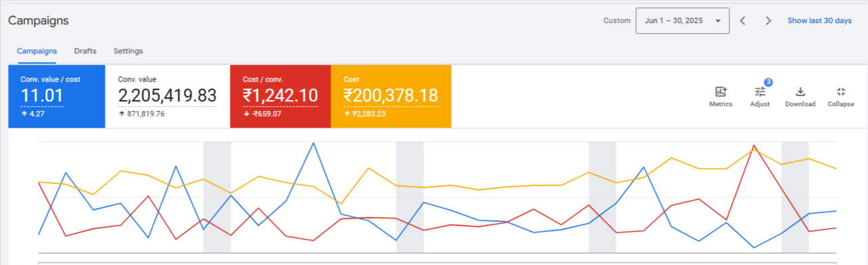Click the Custom date range label
The height and width of the screenshot is (265, 868).
pyautogui.click(x=617, y=21)
